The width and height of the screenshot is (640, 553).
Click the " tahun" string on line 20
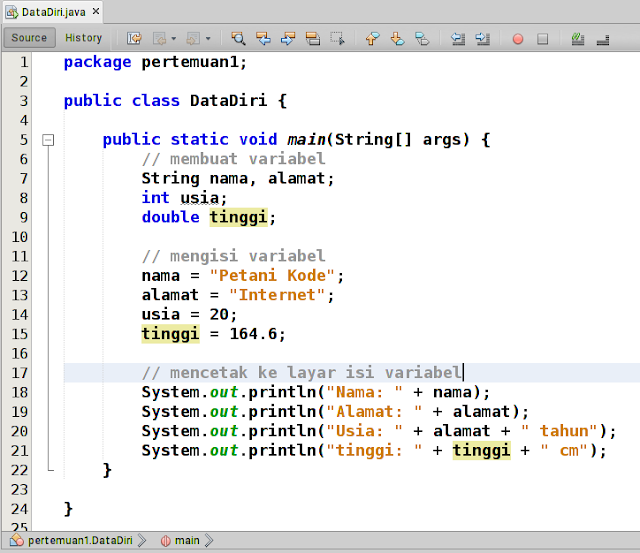tap(559, 431)
